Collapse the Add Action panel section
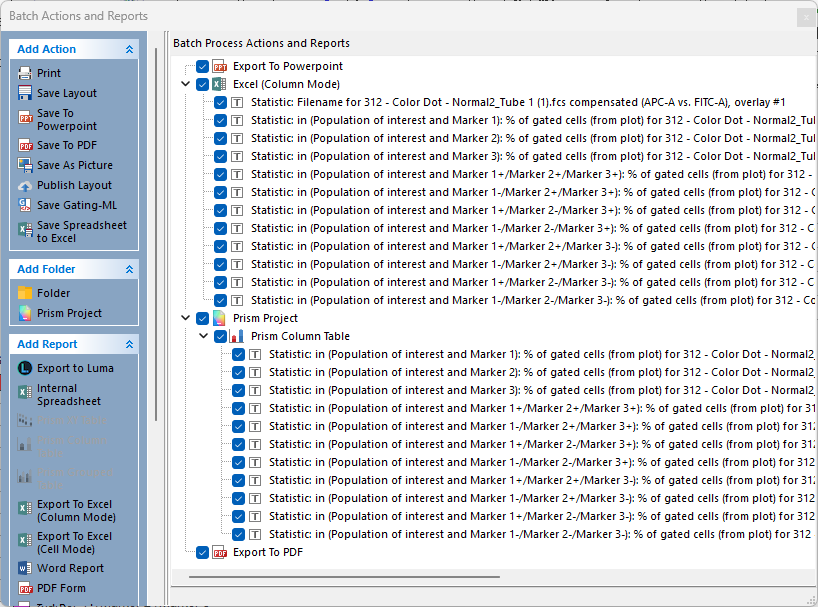This screenshot has width=818, height=607. tap(129, 49)
